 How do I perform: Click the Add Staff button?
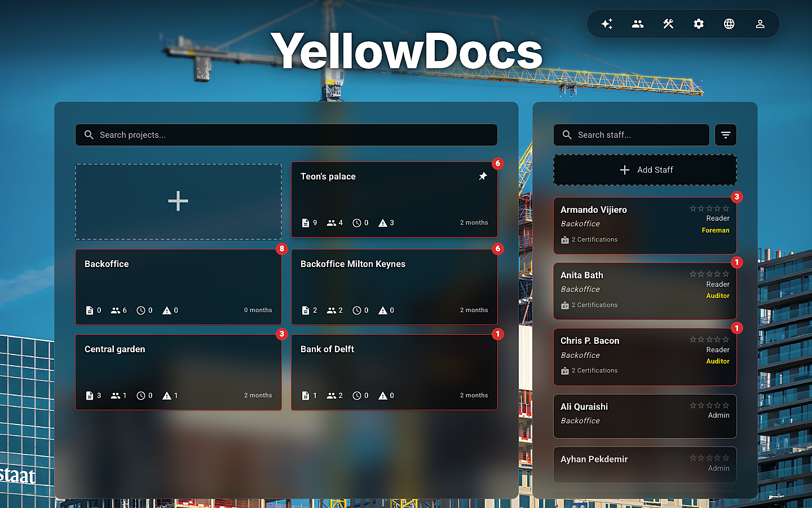645,170
